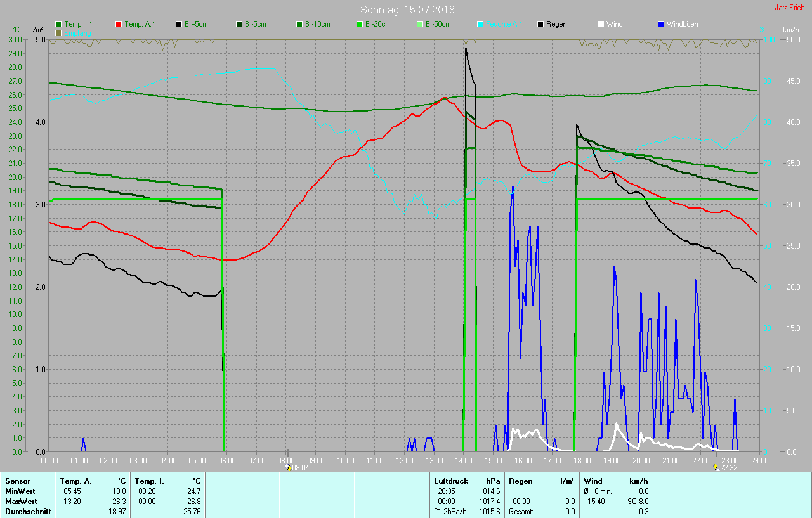
Task: Click the cyan Feuchte A.* legend swatch
Action: (480, 24)
